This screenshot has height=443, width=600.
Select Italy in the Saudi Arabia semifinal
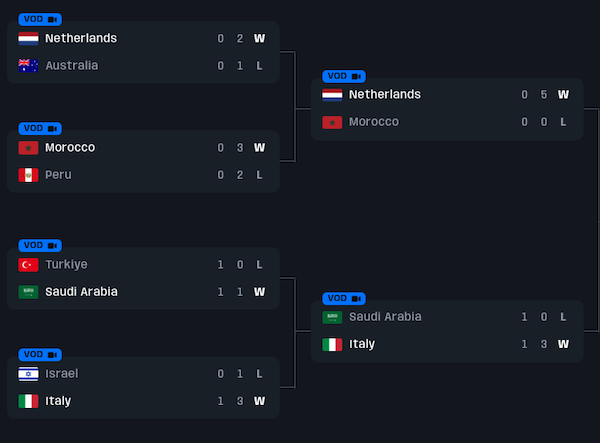[362, 344]
